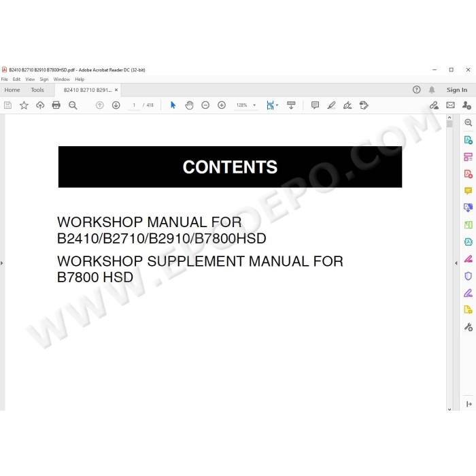The image size is (476, 476).
Task: Select the B2410 B2710 B291... document tab
Action: click(x=88, y=90)
